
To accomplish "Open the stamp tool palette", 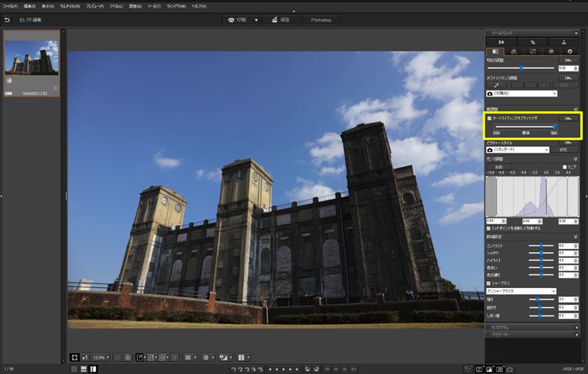I will pos(563,42).
